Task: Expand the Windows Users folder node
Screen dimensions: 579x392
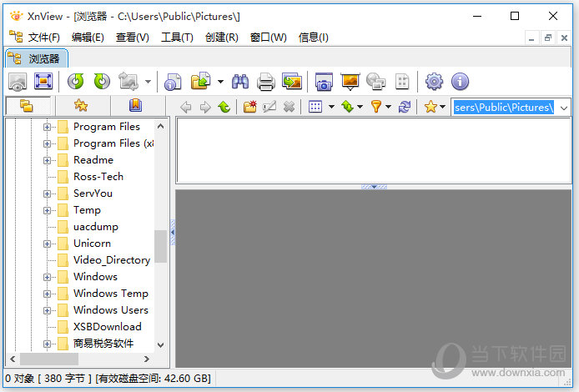Action: tap(47, 310)
